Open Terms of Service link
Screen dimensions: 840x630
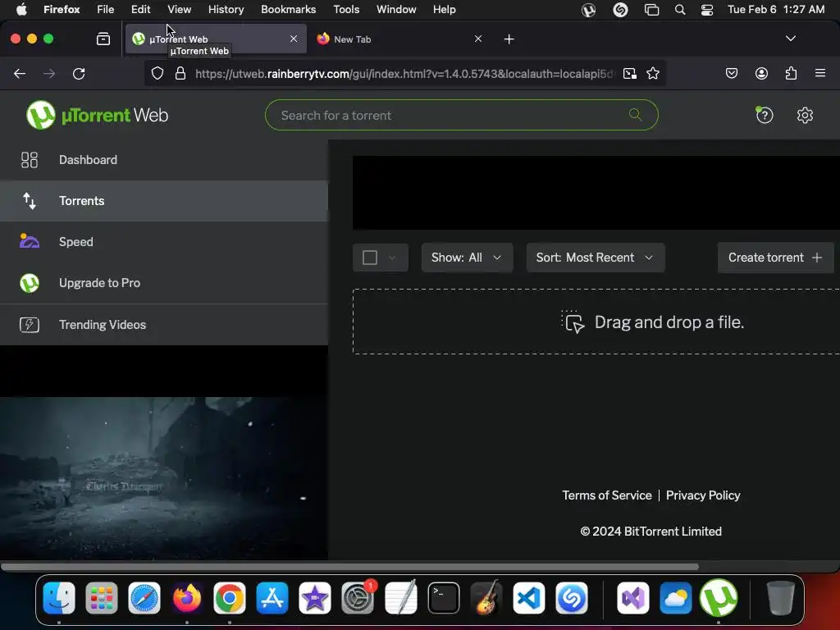(x=606, y=495)
